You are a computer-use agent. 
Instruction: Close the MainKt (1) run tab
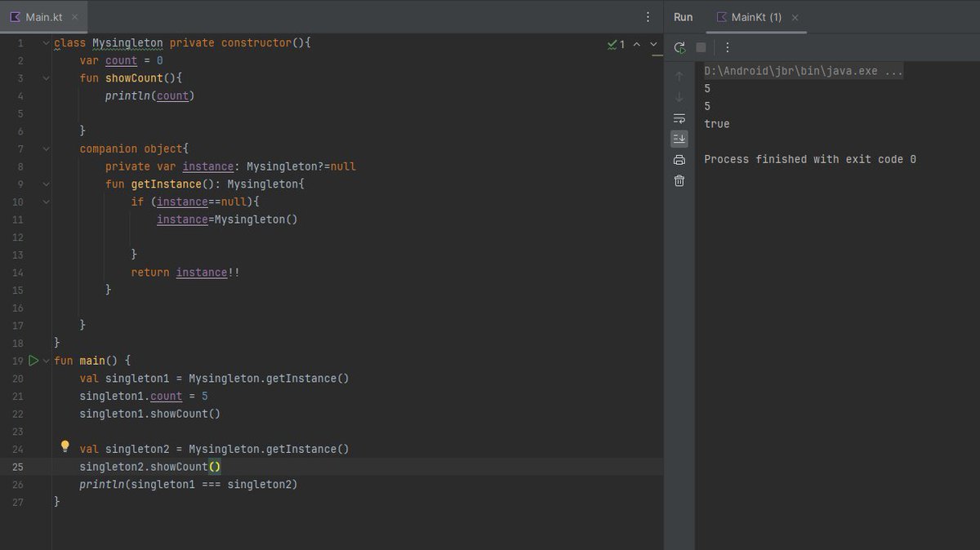tap(795, 17)
